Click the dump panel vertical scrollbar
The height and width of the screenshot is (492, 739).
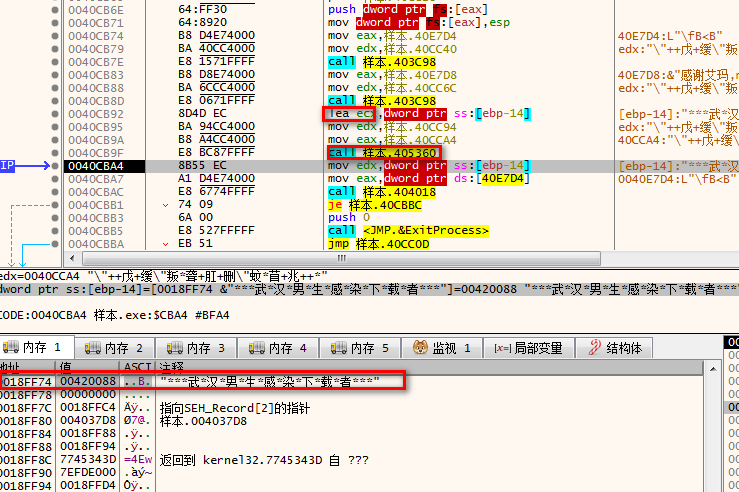(730, 420)
